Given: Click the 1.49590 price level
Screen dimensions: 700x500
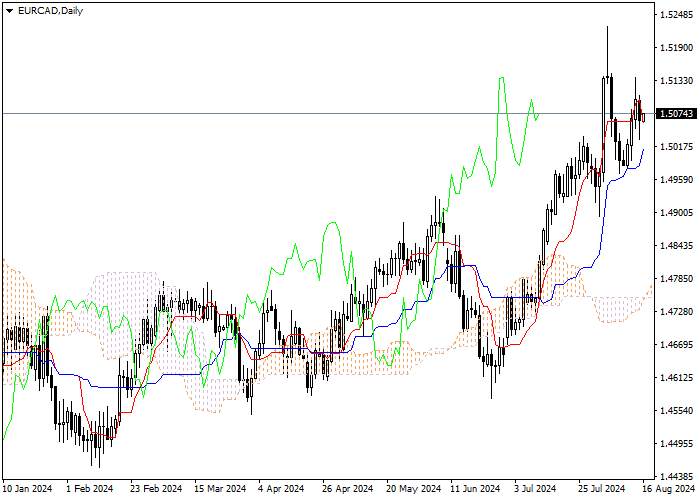Looking at the screenshot, I should (x=677, y=180).
